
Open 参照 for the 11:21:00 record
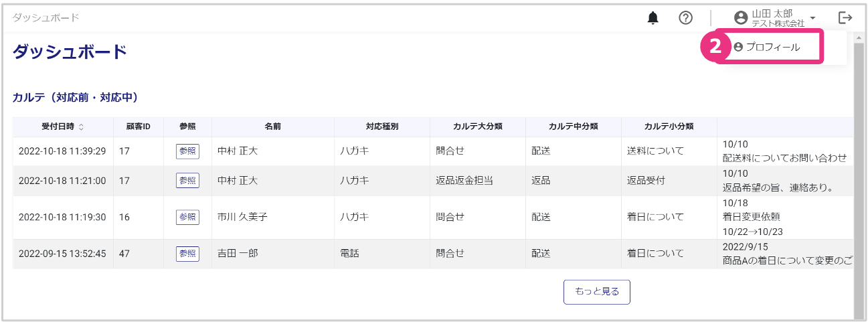(187, 181)
